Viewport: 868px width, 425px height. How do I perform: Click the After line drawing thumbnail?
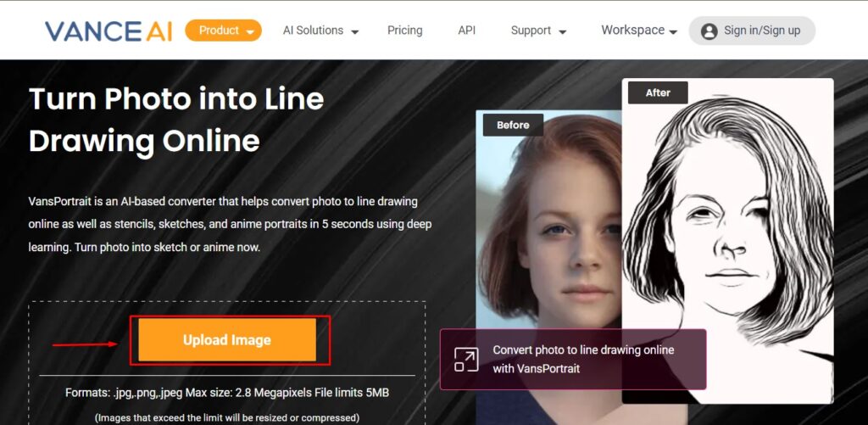click(x=727, y=241)
